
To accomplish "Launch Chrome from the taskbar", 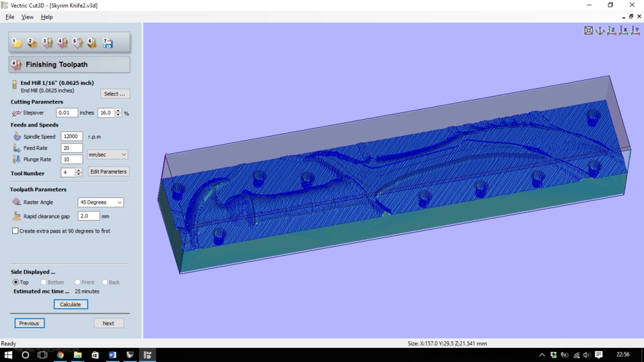I will tap(61, 355).
